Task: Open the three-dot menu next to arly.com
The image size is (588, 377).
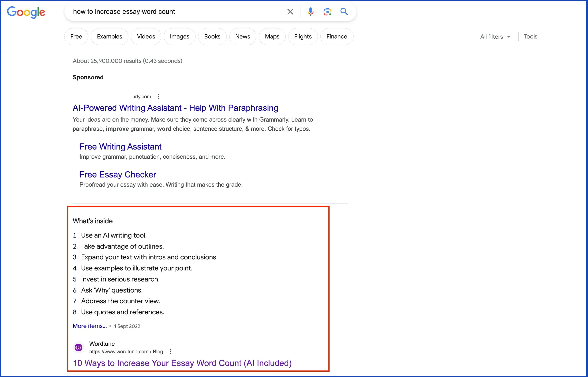Action: click(x=158, y=96)
